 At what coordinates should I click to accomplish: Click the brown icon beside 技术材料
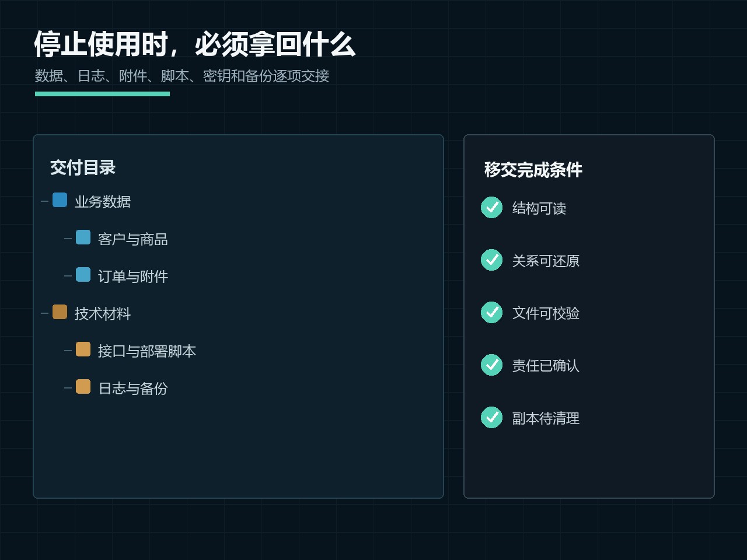tap(60, 312)
